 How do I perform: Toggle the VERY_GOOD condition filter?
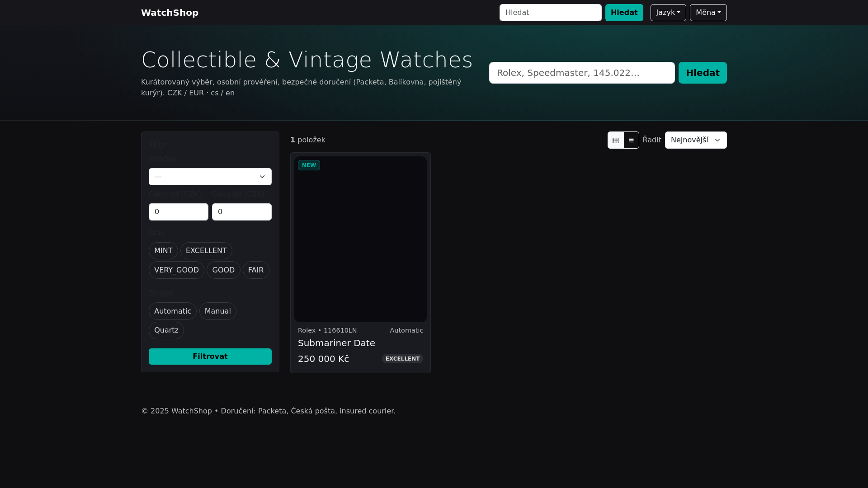(x=176, y=270)
